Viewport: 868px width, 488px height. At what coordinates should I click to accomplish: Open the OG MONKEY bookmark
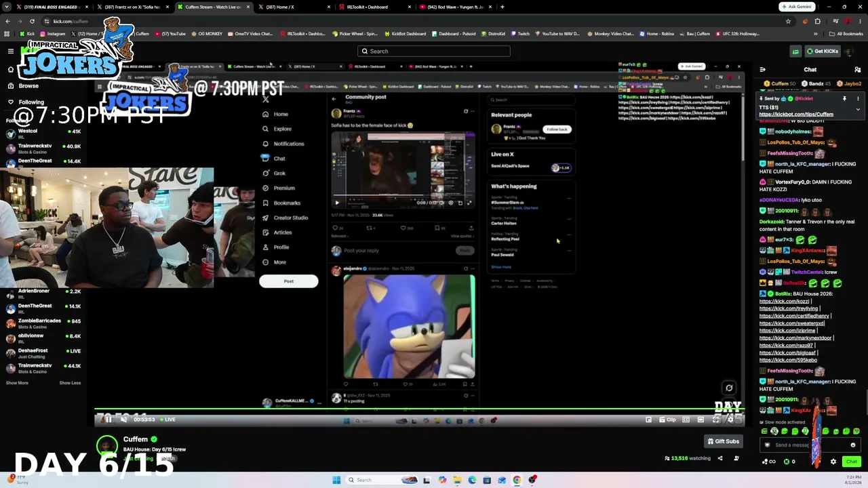tap(206, 34)
